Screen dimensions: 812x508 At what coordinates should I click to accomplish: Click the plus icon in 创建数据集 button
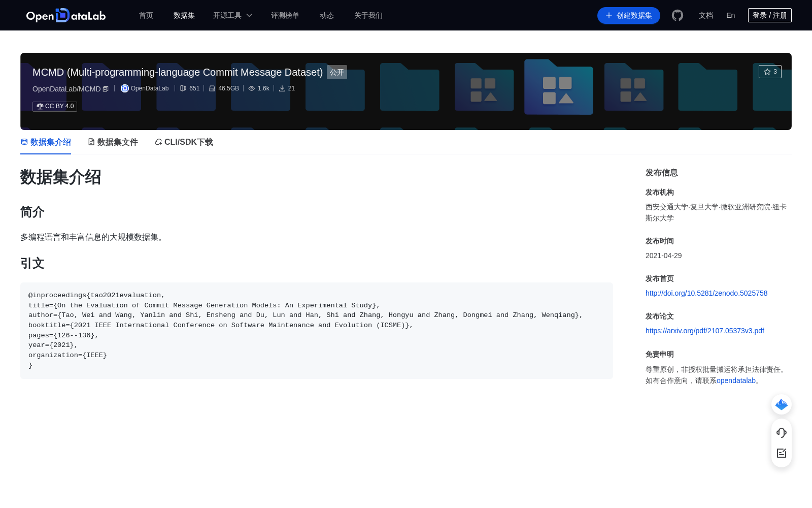609,15
